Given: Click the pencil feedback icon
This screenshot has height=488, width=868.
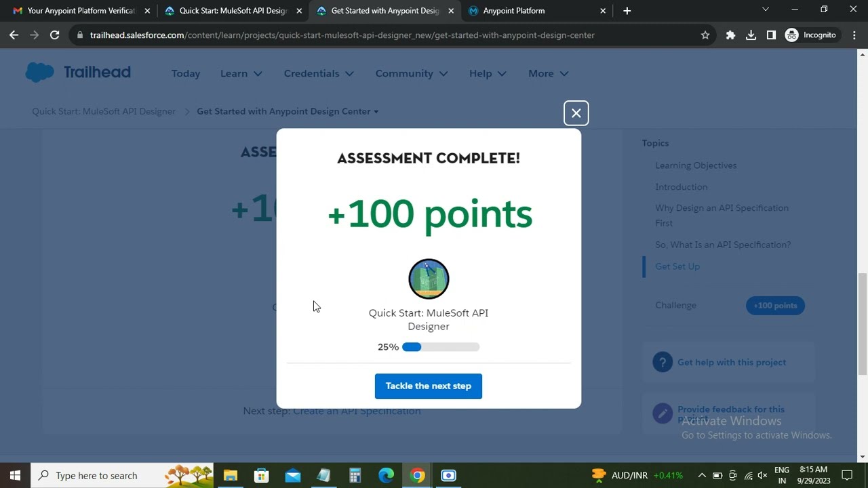Looking at the screenshot, I should point(663,413).
